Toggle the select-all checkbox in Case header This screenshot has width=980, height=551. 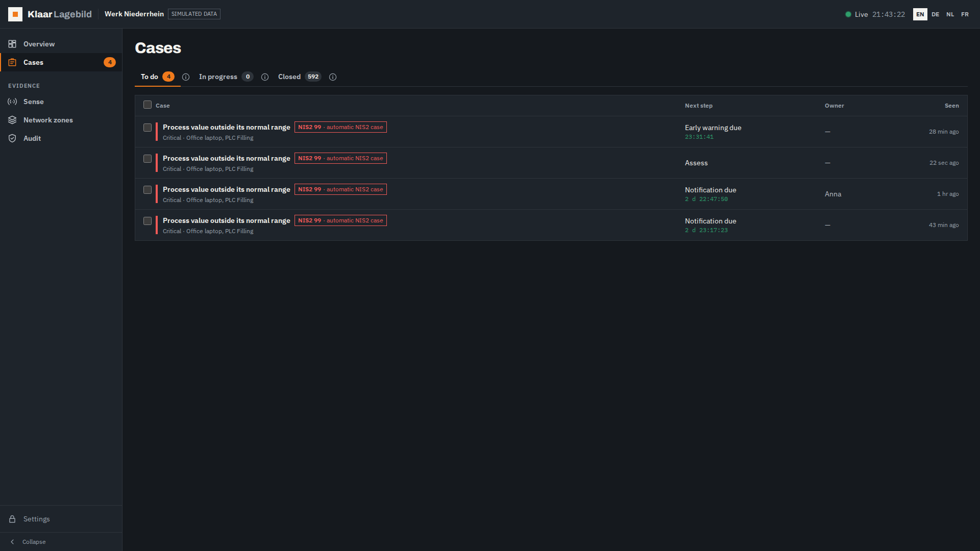coord(148,105)
